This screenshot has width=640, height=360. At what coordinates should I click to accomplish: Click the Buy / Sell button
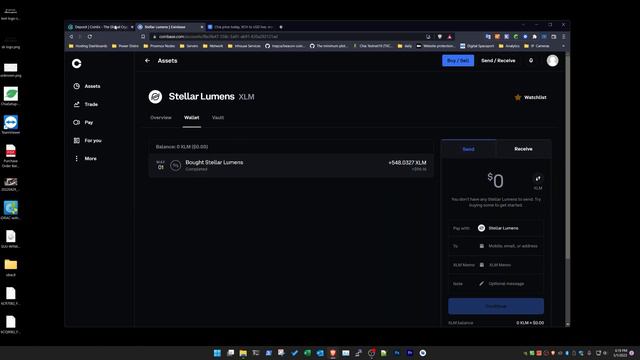point(458,60)
